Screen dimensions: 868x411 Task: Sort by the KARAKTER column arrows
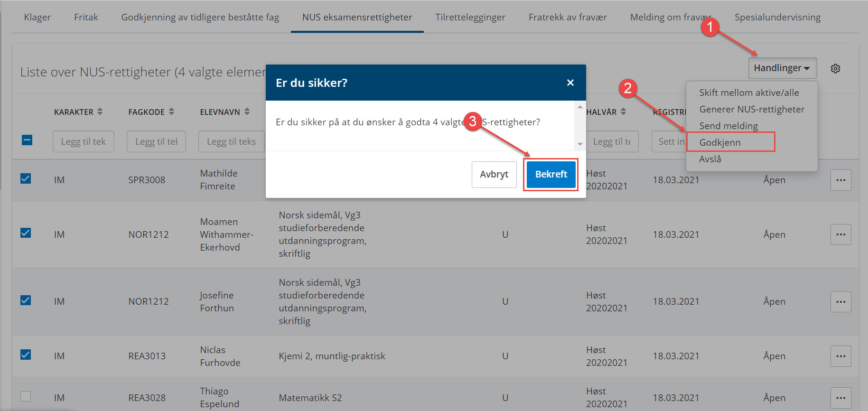pos(100,112)
